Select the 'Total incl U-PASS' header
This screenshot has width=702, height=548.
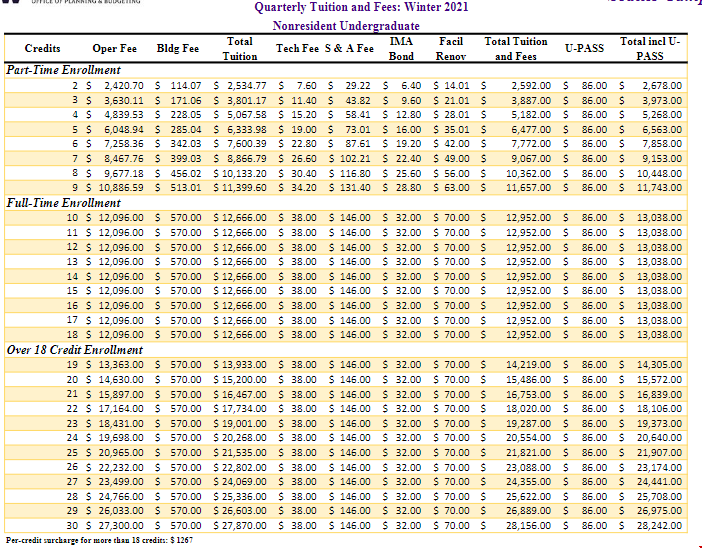pyautogui.click(x=650, y=49)
